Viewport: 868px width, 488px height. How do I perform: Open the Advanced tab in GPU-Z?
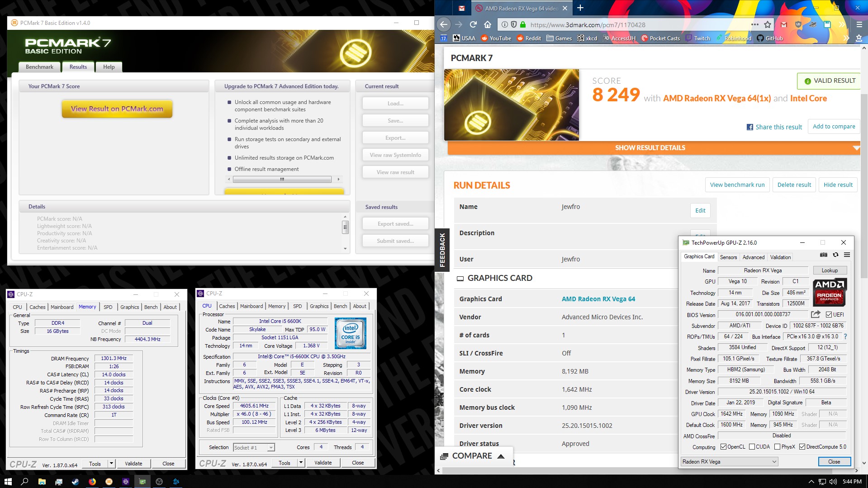(754, 257)
